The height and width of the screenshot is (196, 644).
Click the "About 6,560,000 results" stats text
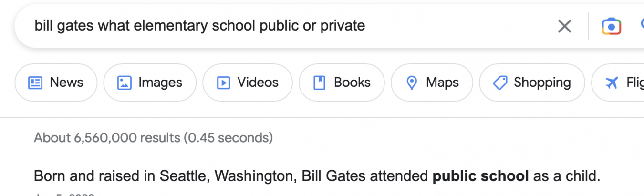pyautogui.click(x=153, y=138)
